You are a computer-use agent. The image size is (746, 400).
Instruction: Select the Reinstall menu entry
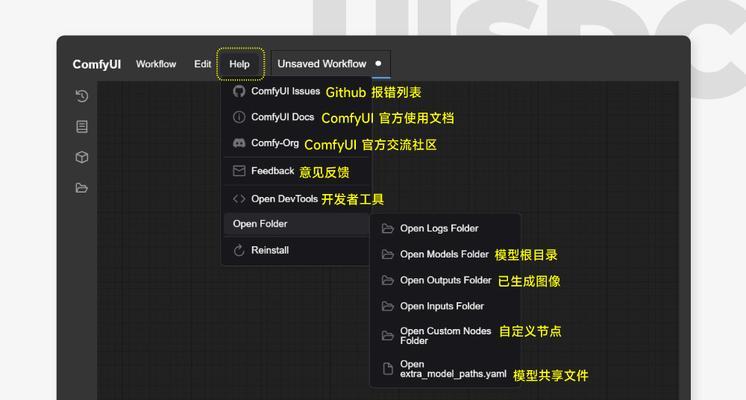click(x=297, y=250)
